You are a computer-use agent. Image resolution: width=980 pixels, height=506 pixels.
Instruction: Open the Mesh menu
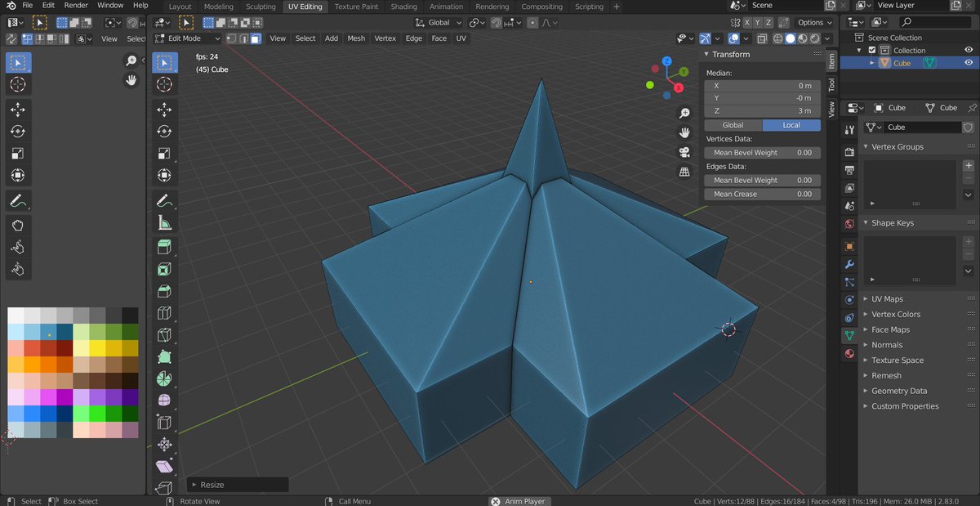coord(356,38)
